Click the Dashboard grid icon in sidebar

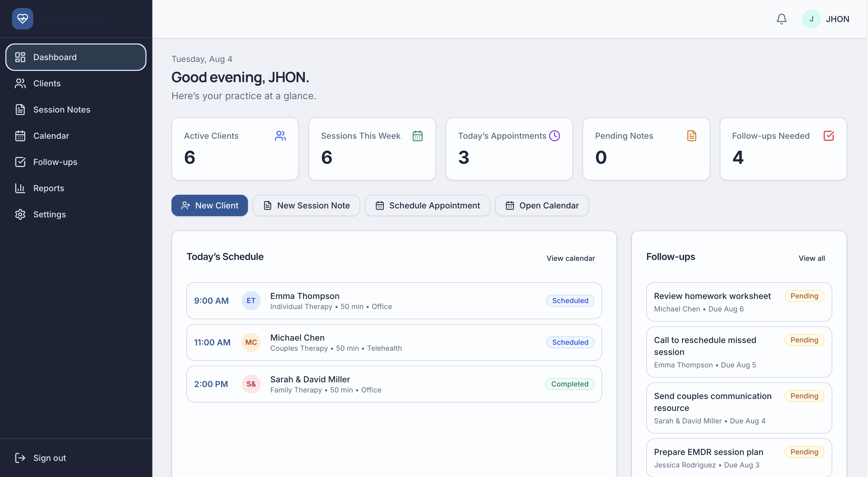pos(20,57)
